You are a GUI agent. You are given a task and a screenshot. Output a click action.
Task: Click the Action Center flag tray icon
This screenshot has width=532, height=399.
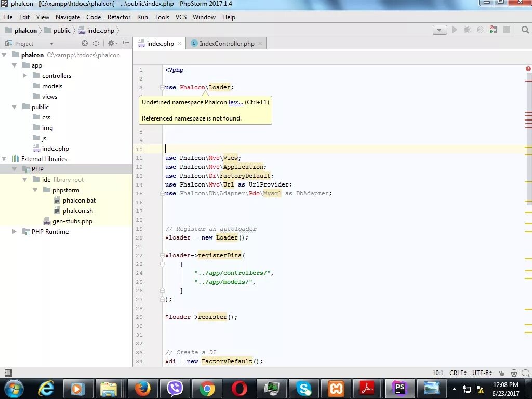[x=480, y=389]
